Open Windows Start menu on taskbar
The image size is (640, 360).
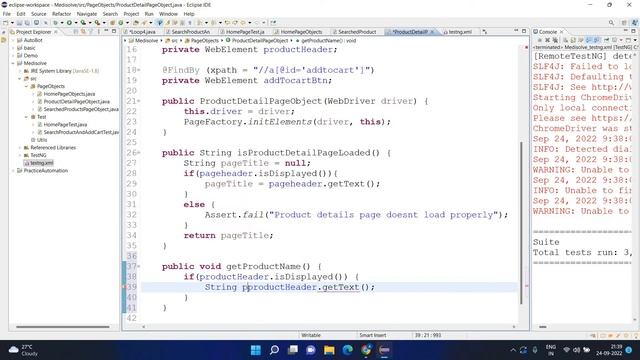[x=256, y=350]
